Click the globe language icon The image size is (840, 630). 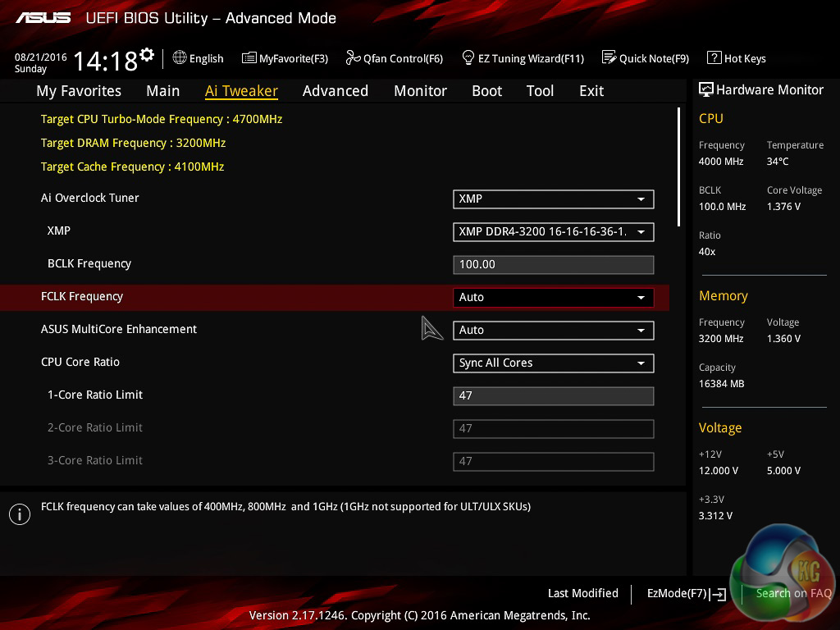pos(180,57)
